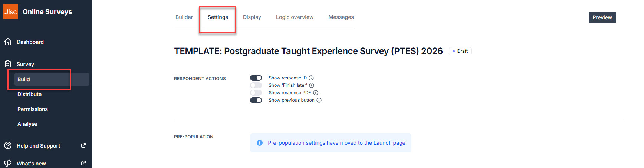Click info icon beside Show previous button

coord(319,100)
